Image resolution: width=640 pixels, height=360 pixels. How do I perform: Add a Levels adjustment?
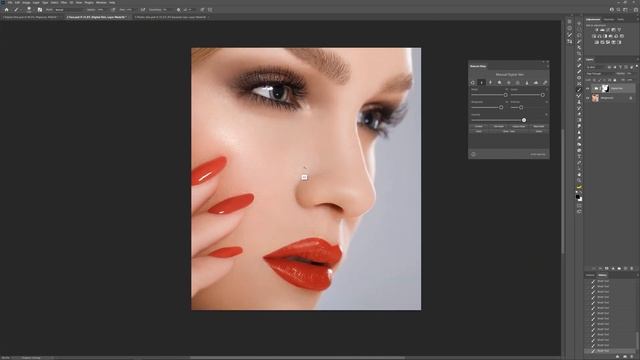click(602, 30)
